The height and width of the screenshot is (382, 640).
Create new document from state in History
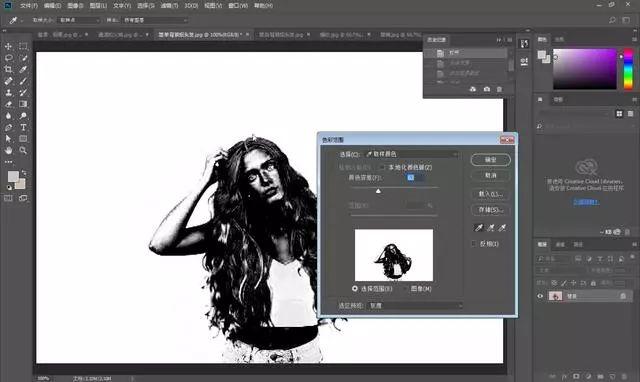point(473,89)
